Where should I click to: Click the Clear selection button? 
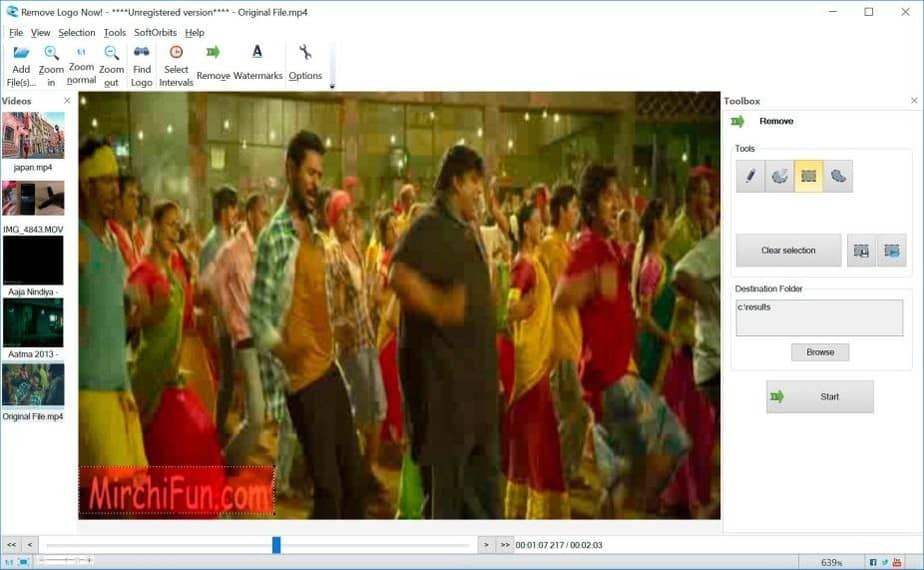point(788,251)
